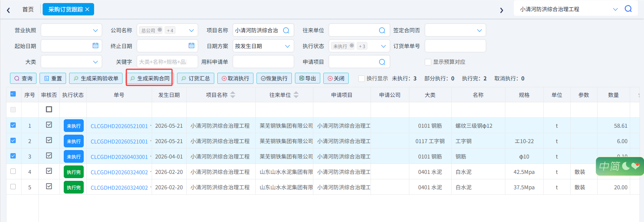This screenshot has height=222, width=644.
Task: Open calendar icon for 起始日期
Action: (x=96, y=45)
